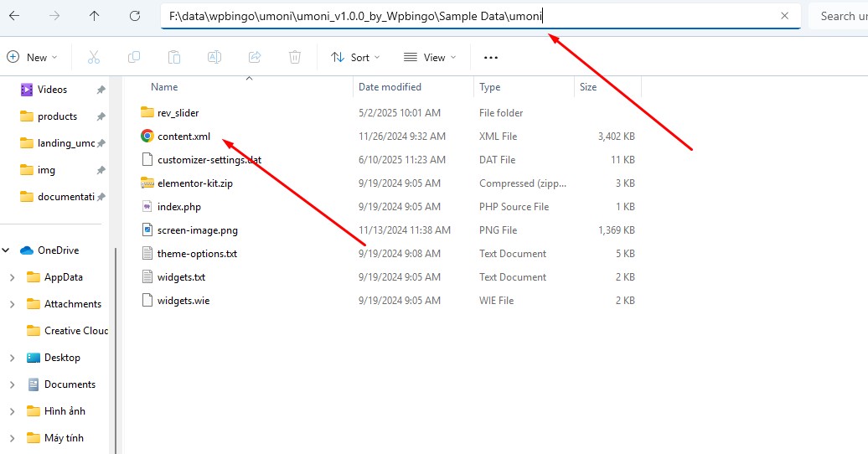Viewport: 868px width, 454px height.
Task: Click the Copy icon in toolbar
Action: pyautogui.click(x=134, y=57)
